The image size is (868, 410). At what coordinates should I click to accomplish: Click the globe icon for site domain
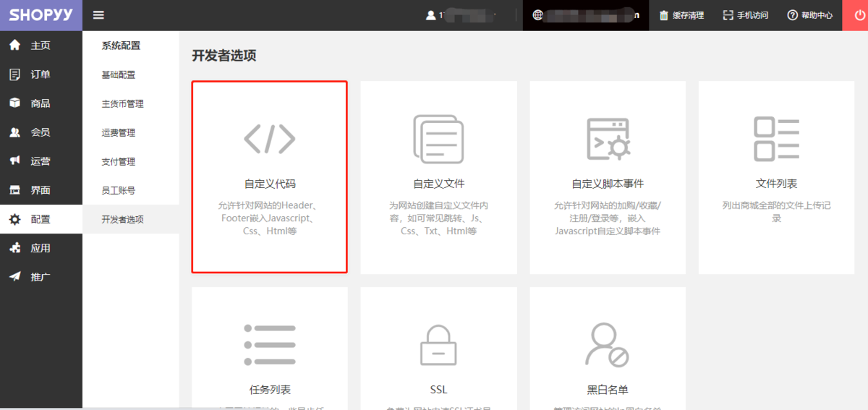[538, 15]
